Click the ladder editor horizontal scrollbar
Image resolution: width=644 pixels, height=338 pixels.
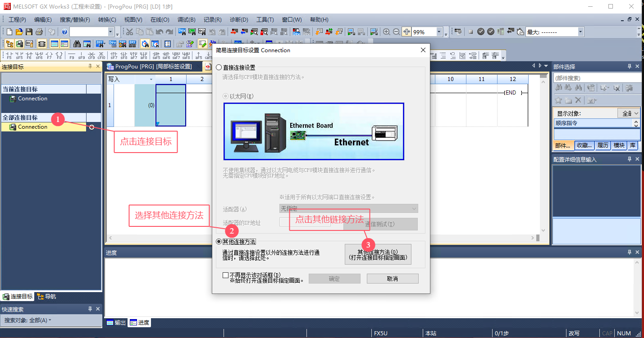[x=322, y=238]
